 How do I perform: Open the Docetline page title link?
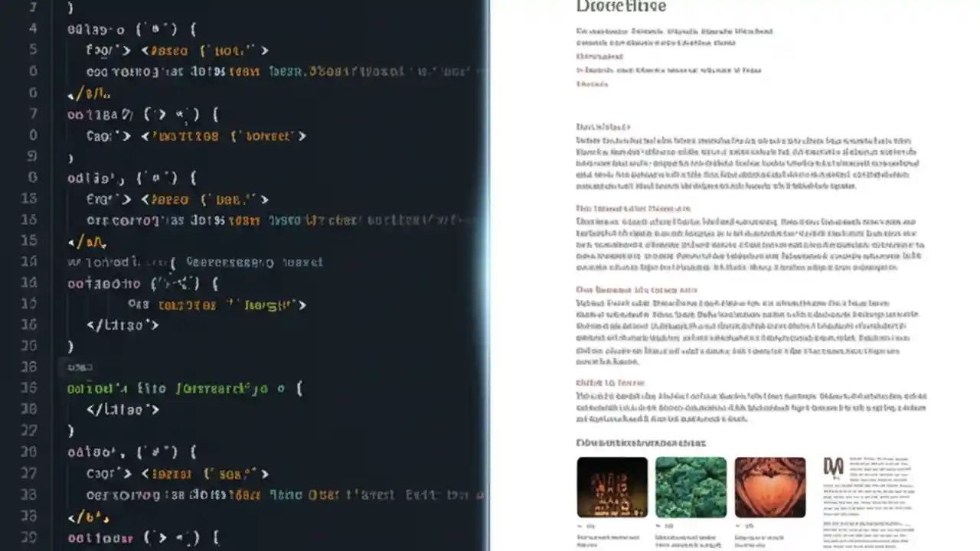tap(620, 7)
